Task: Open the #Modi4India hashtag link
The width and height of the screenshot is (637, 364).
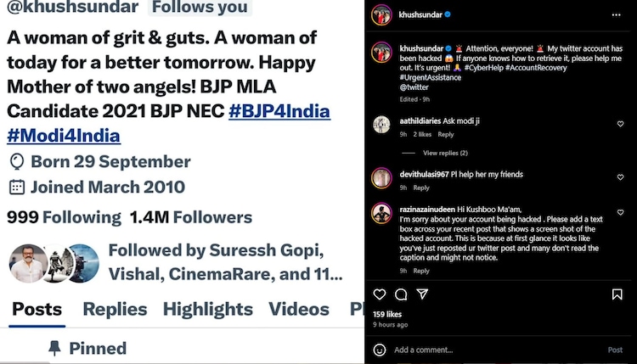Action: click(x=64, y=135)
